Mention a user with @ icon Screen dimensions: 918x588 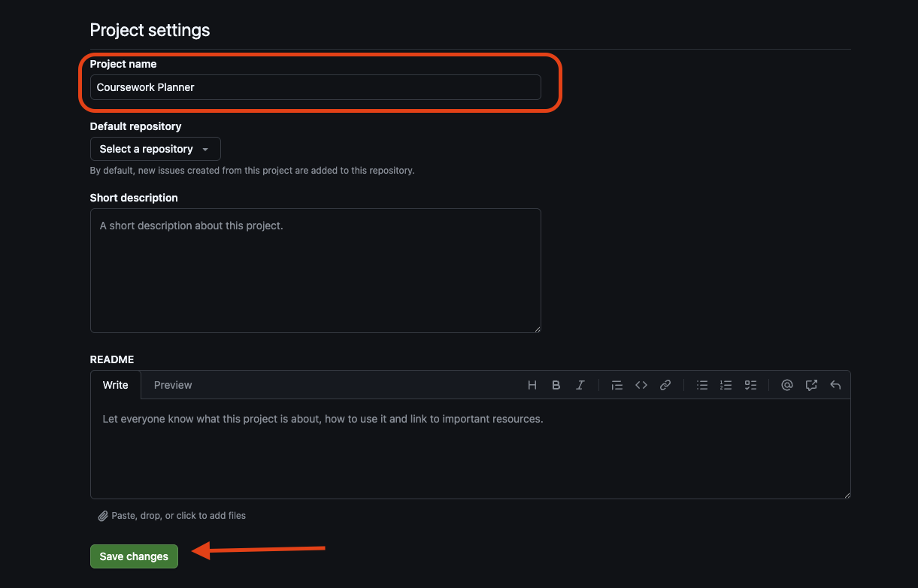787,385
